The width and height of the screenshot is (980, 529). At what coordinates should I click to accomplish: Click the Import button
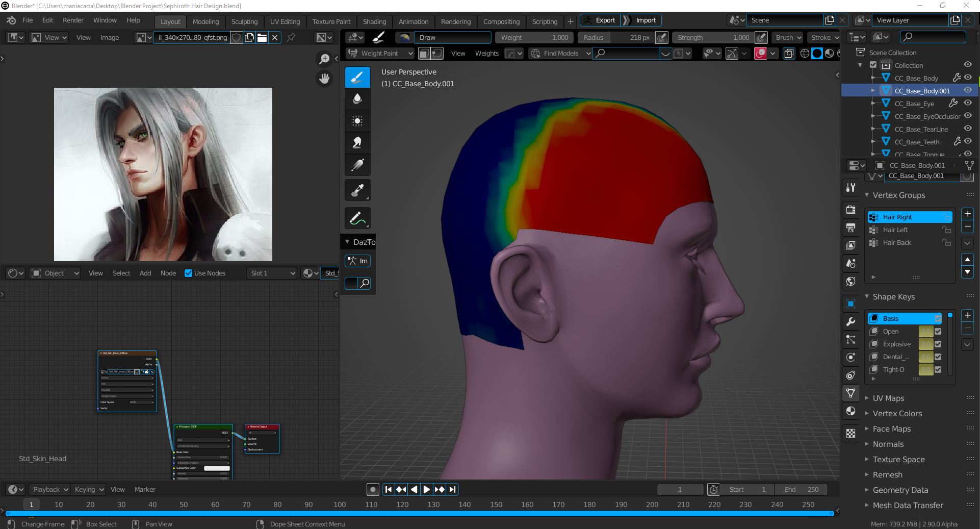(640, 20)
